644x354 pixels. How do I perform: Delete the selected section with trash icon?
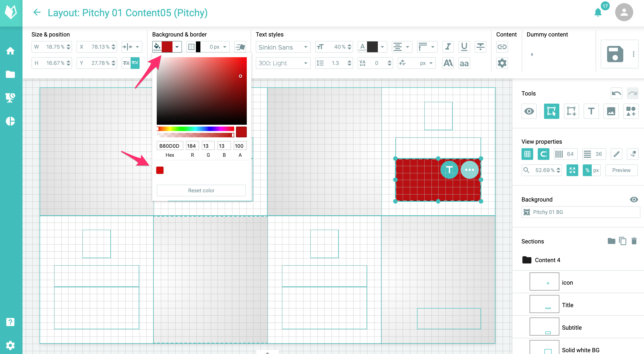[634, 241]
